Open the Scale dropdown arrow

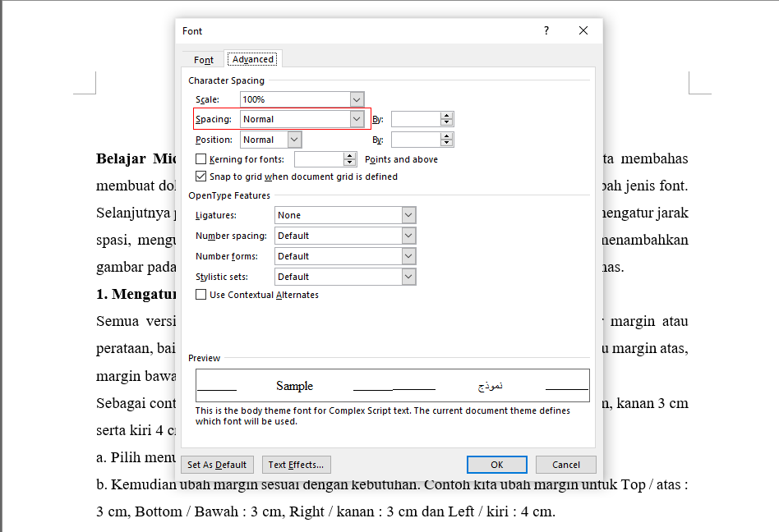point(357,99)
